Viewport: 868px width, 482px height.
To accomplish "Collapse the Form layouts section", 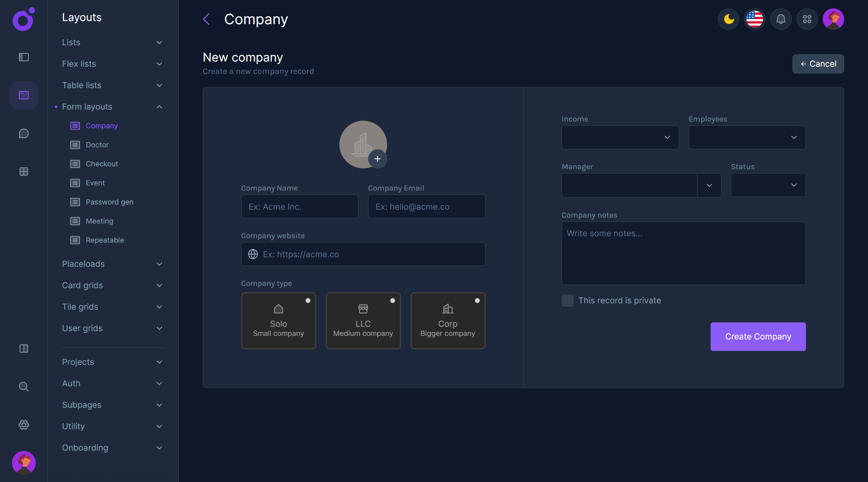I will point(159,106).
